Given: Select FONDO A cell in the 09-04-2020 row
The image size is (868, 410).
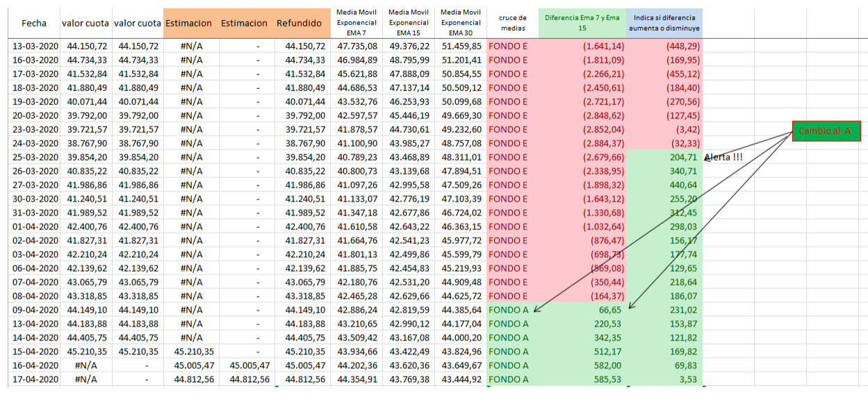Looking at the screenshot, I should pyautogui.click(x=513, y=310).
